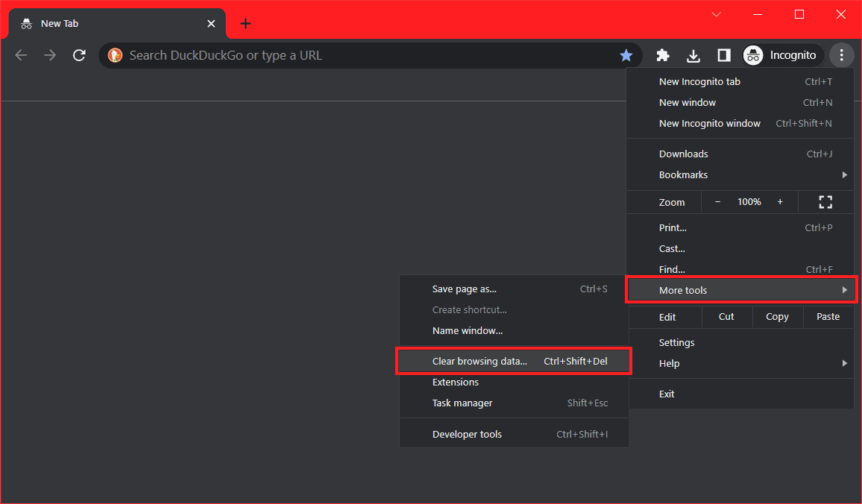The height and width of the screenshot is (504, 862).
Task: Decrease zoom with minus button
Action: tap(717, 202)
